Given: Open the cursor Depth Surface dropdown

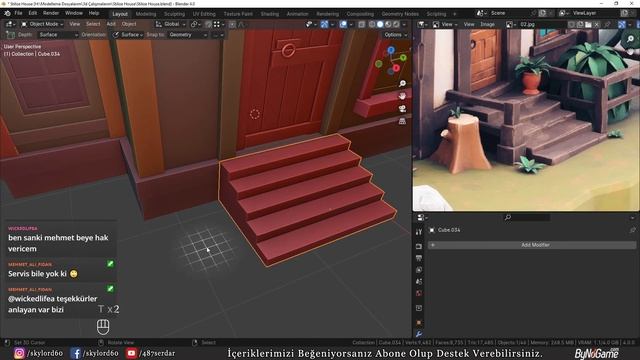Looking at the screenshot, I should (x=58, y=35).
